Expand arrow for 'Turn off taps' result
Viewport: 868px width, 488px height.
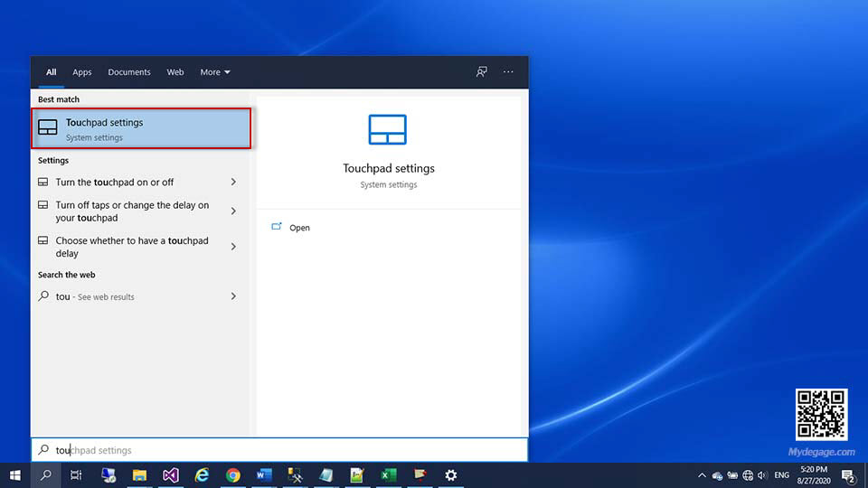(x=233, y=211)
